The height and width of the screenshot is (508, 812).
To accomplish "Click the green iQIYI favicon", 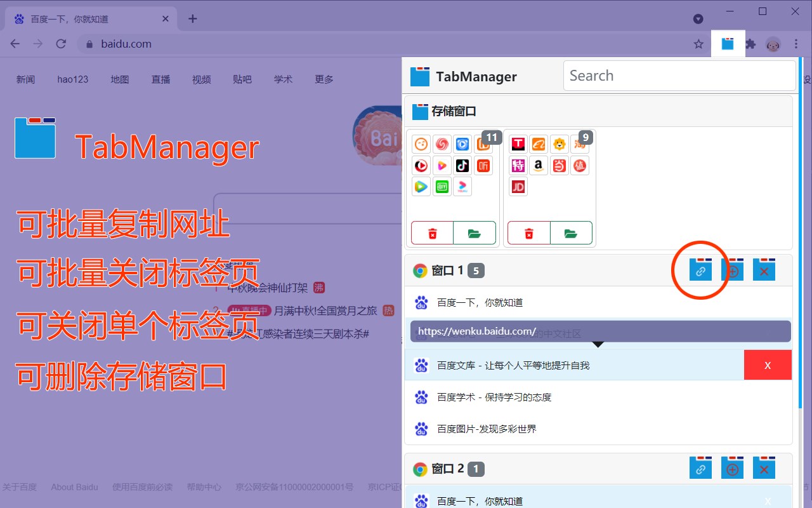I will (x=442, y=187).
